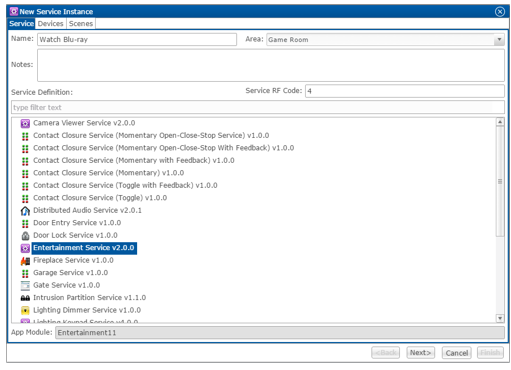Click the Garage Service icon
The width and height of the screenshot is (511, 370).
(25, 273)
